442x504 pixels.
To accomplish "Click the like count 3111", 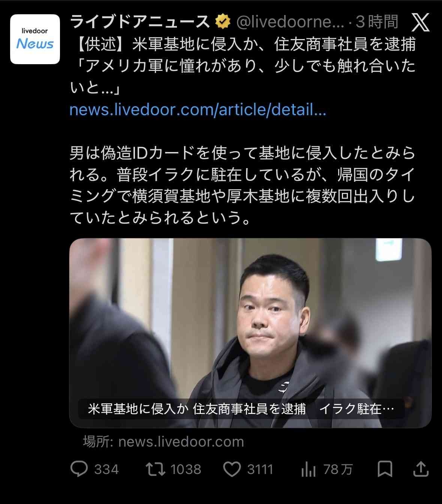I will tap(260, 469).
